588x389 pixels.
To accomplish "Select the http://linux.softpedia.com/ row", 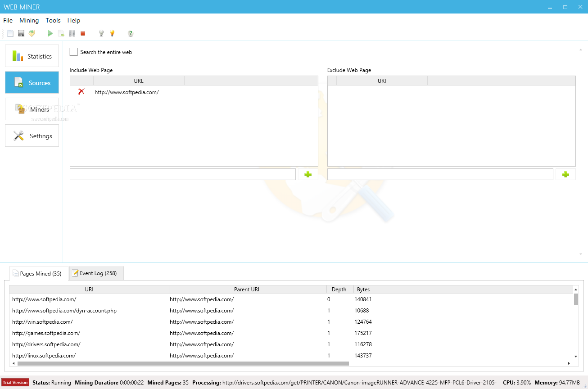I will tap(291, 356).
